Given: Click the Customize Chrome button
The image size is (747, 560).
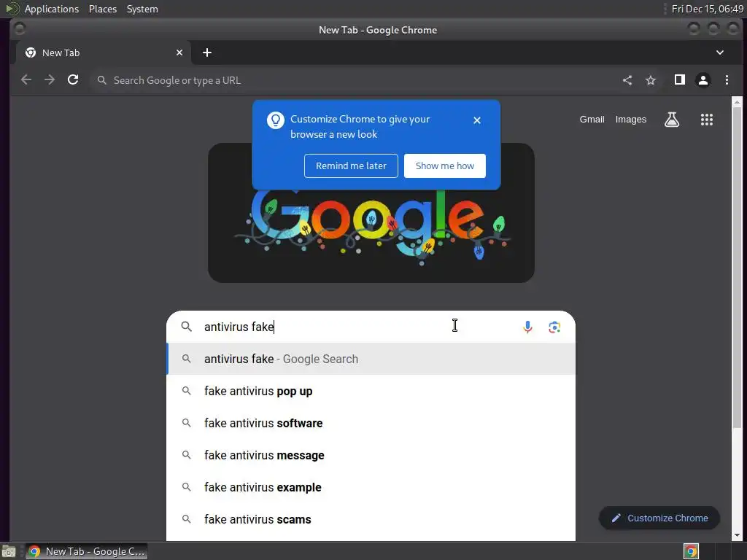Looking at the screenshot, I should [x=659, y=518].
